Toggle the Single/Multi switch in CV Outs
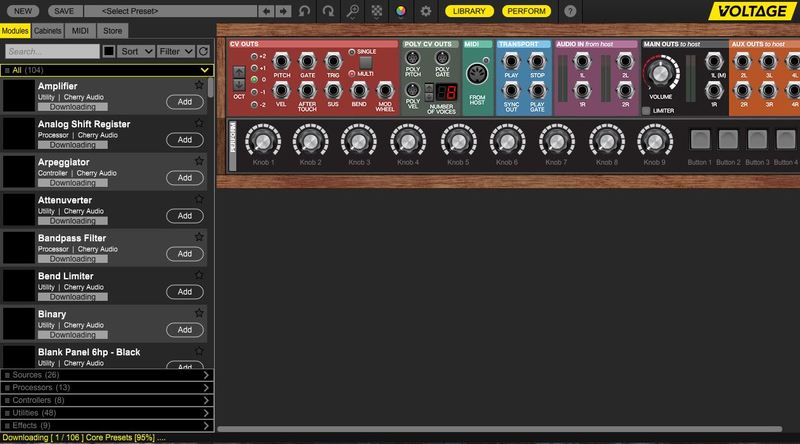Viewport: 800px width, 444px height. coord(365,63)
